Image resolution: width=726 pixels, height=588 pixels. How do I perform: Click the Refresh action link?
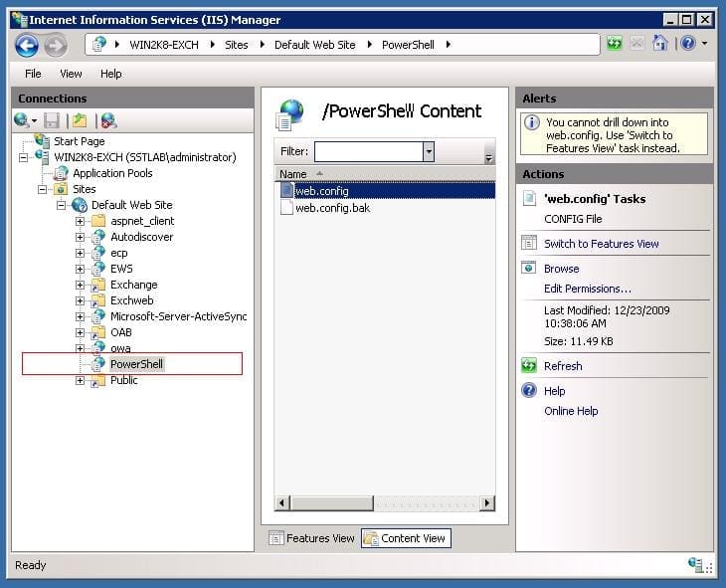563,366
